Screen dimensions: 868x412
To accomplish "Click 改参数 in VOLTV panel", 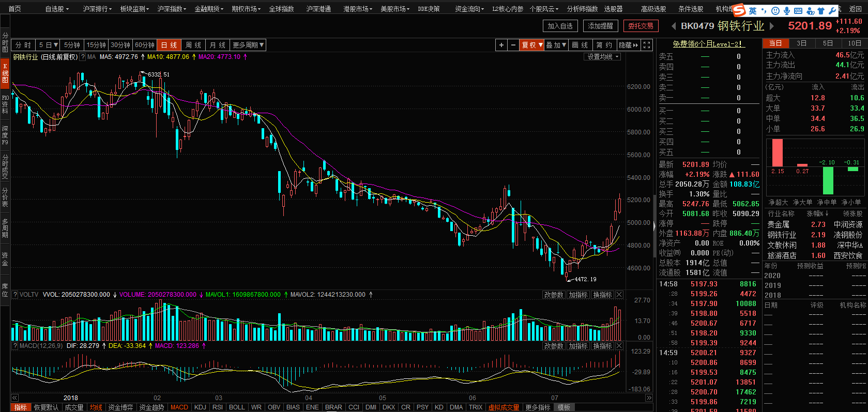I will click(554, 295).
